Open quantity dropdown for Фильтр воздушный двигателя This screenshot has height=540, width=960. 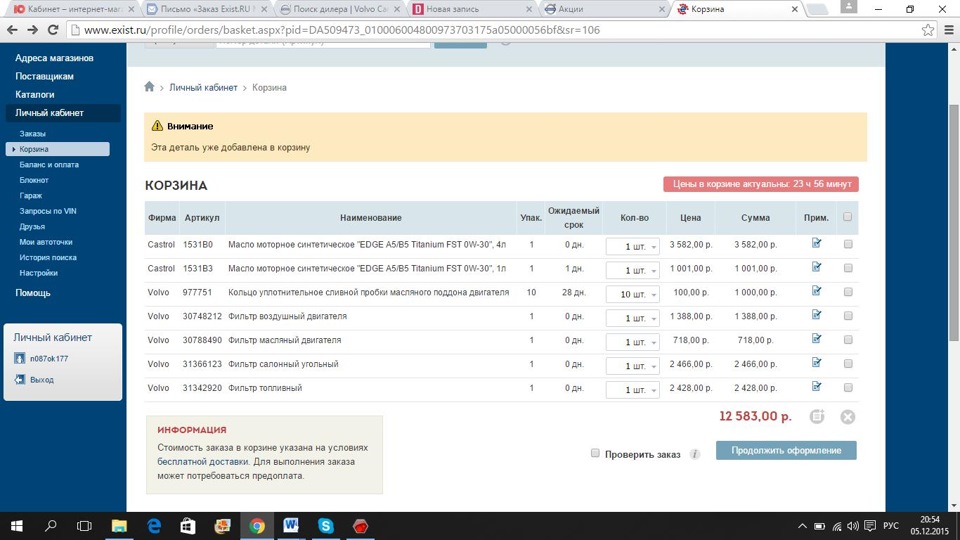(632, 318)
